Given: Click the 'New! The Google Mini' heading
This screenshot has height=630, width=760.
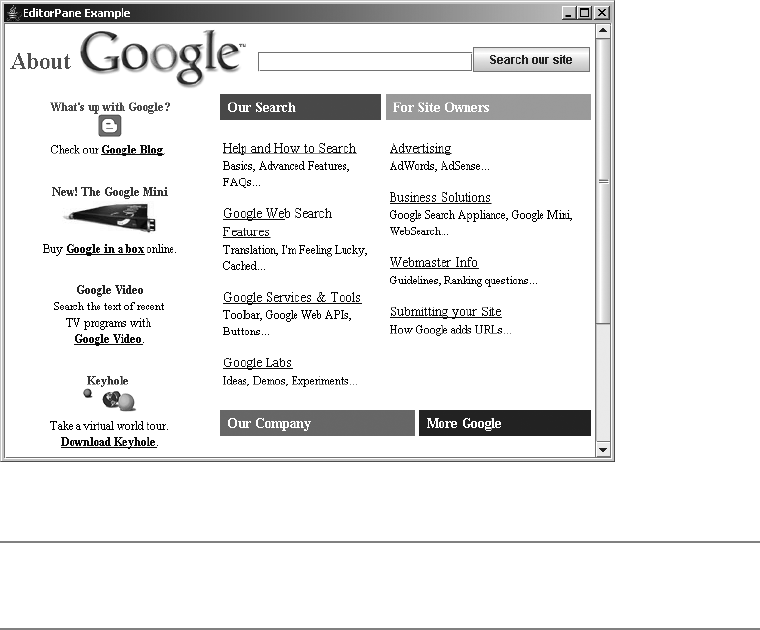Looking at the screenshot, I should [110, 192].
